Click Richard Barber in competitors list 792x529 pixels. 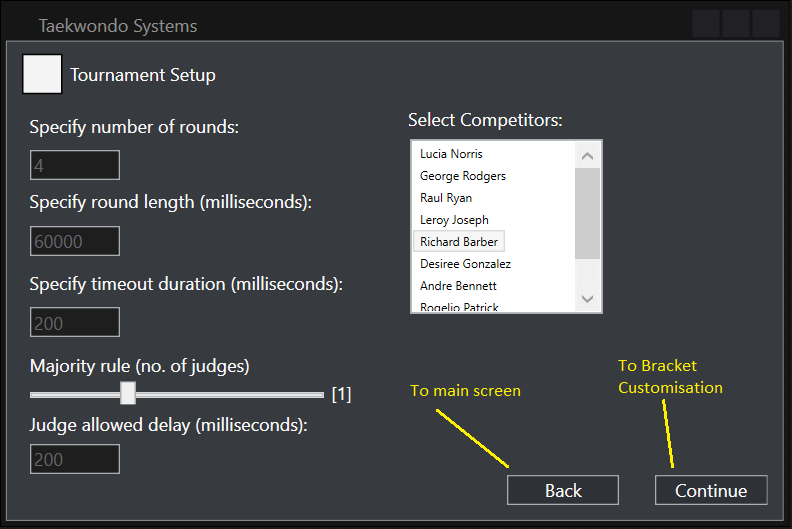(459, 242)
